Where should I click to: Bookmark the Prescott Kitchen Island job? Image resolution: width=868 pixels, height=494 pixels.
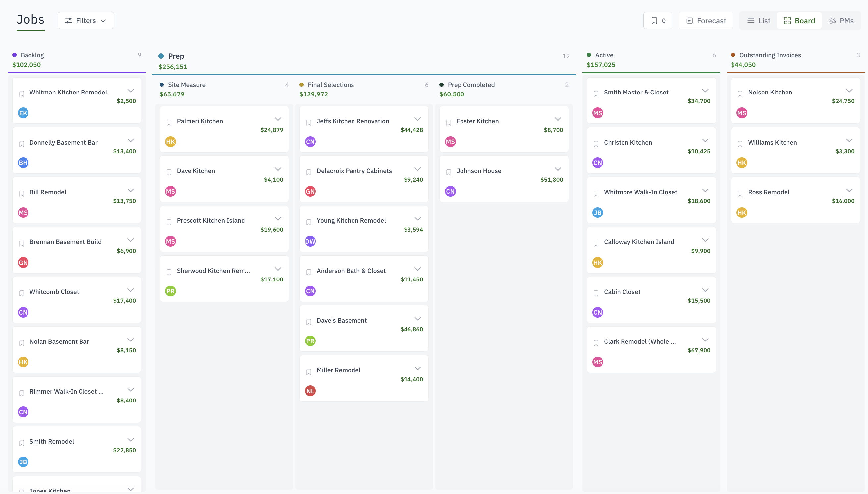(x=169, y=222)
